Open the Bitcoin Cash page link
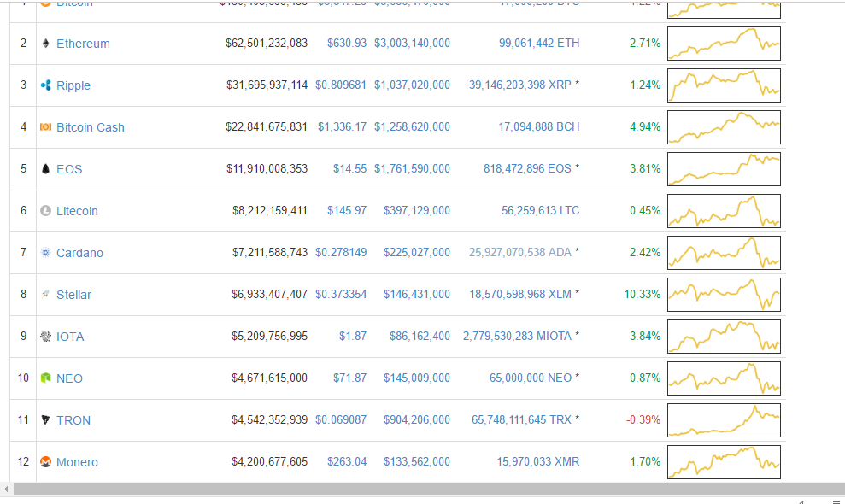 tap(91, 127)
